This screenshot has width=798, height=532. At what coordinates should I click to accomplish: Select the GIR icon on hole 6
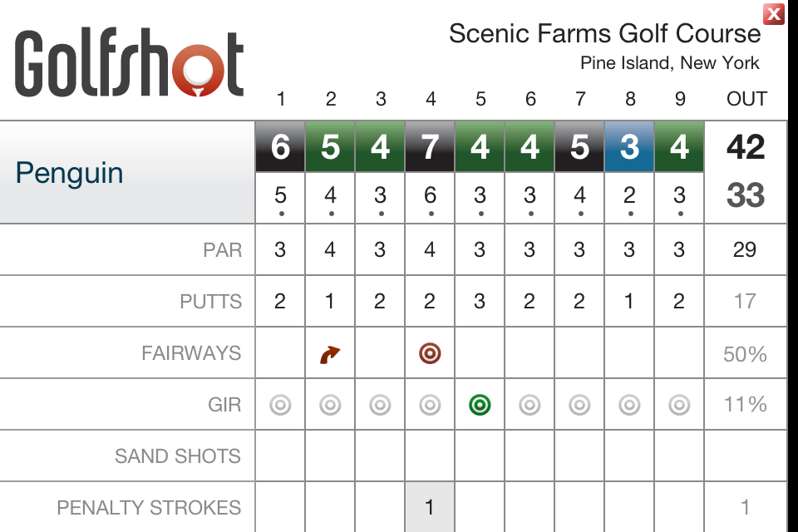pyautogui.click(x=530, y=405)
